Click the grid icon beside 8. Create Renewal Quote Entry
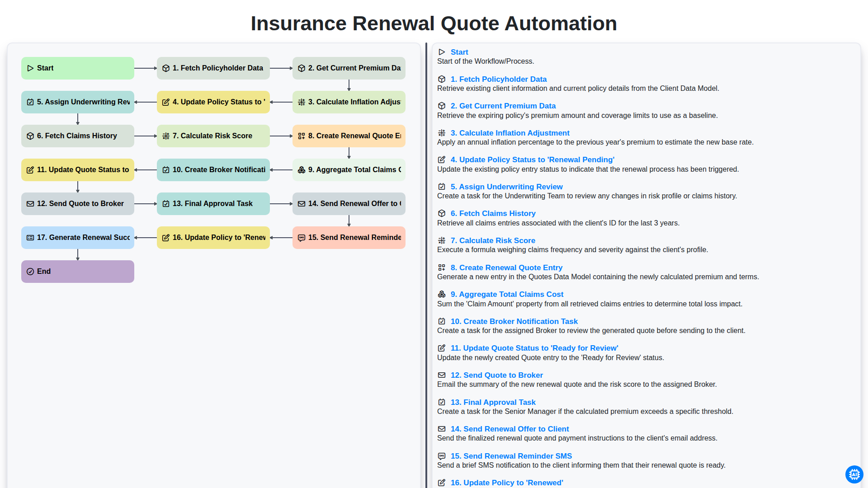 (442, 267)
